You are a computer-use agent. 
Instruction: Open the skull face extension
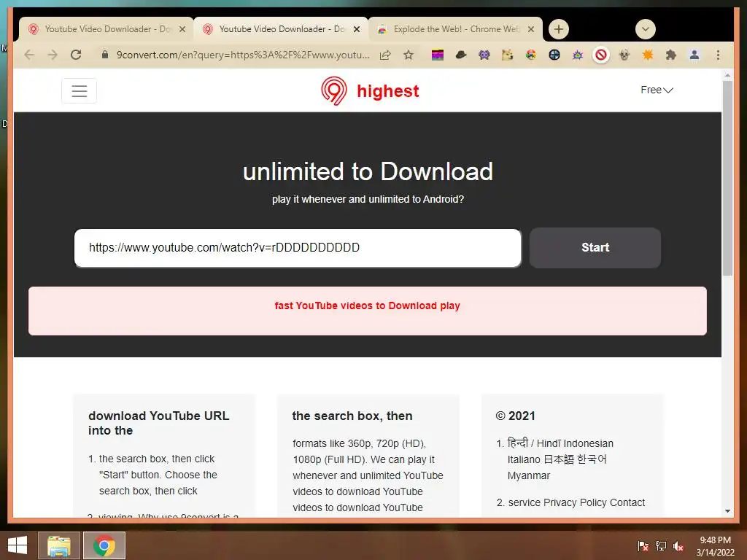(624, 55)
